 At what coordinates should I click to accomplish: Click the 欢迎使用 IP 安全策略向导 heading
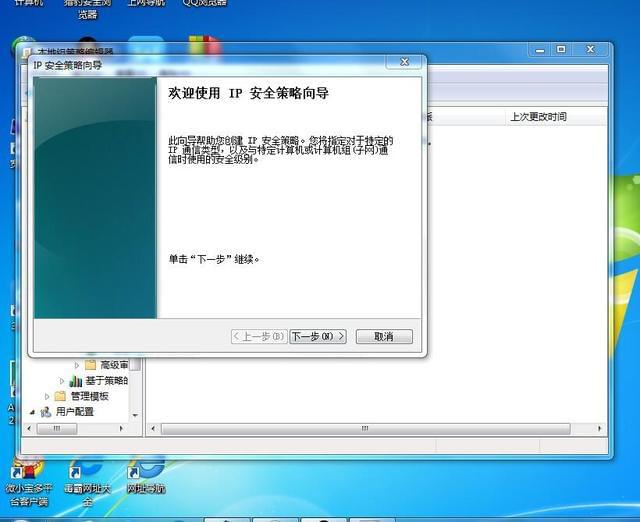pyautogui.click(x=248, y=93)
